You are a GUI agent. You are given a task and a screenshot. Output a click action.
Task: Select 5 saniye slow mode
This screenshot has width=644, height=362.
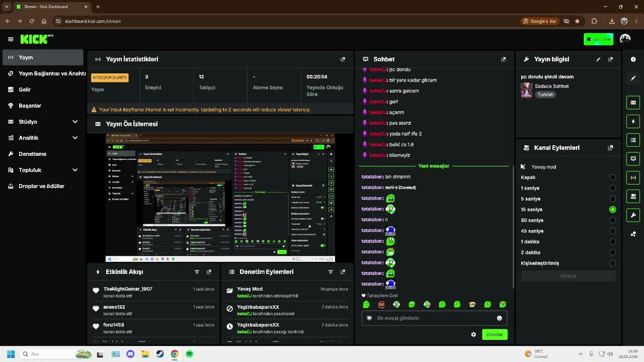[612, 199]
